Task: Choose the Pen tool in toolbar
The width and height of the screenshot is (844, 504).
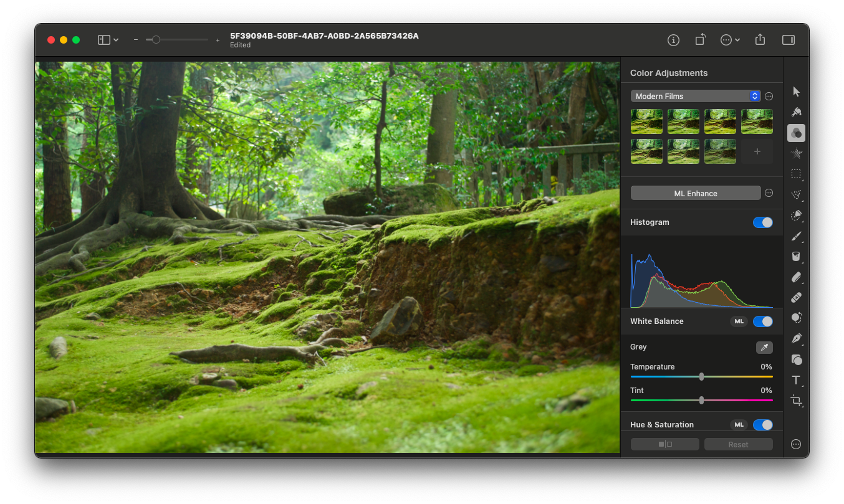Action: point(796,339)
